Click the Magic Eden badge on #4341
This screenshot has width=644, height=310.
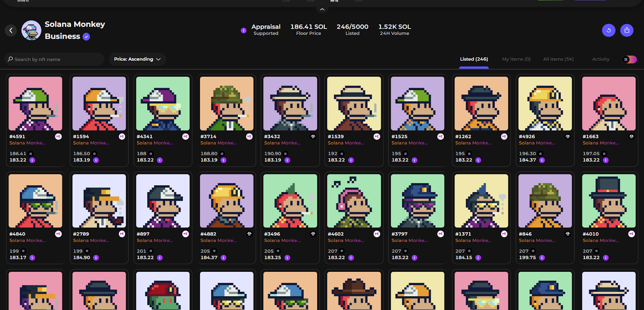pos(186,137)
